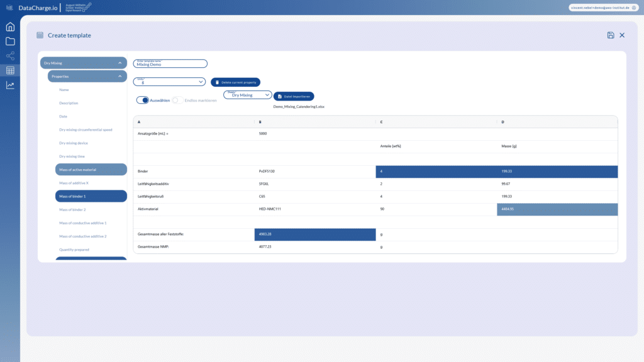The width and height of the screenshot is (644, 362).
Task: Open the Sheets dropdown showing Dry Mixing
Action: pyautogui.click(x=247, y=95)
